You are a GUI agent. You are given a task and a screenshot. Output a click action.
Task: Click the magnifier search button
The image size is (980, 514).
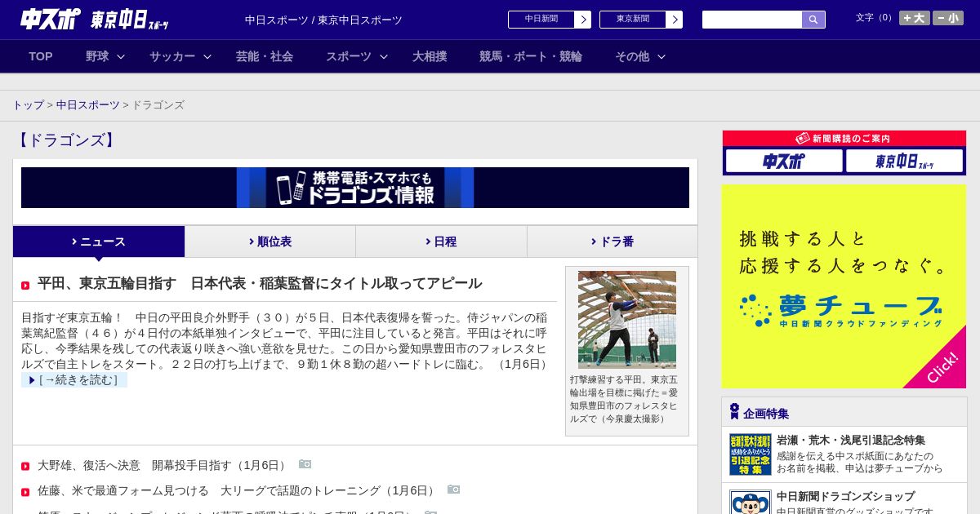click(813, 20)
